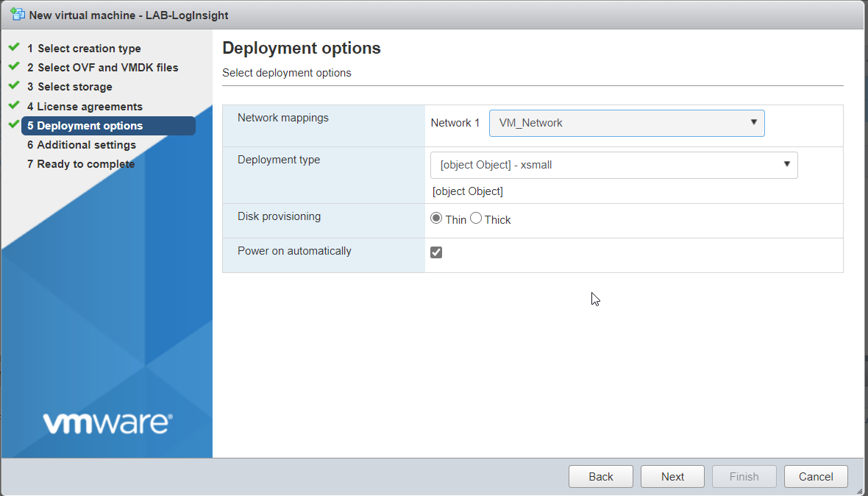Click the green checkmark beside Select storage
The image size is (868, 496).
(15, 86)
